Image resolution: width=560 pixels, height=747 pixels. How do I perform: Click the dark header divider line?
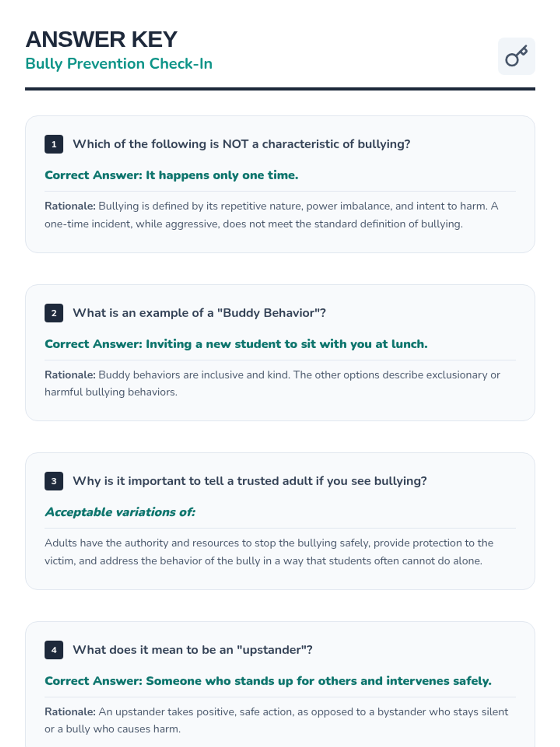[280, 89]
